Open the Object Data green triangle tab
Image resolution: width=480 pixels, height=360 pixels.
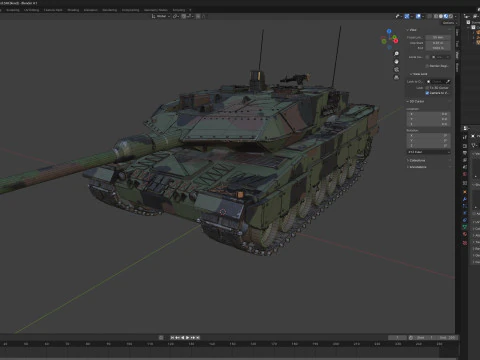[465, 227]
